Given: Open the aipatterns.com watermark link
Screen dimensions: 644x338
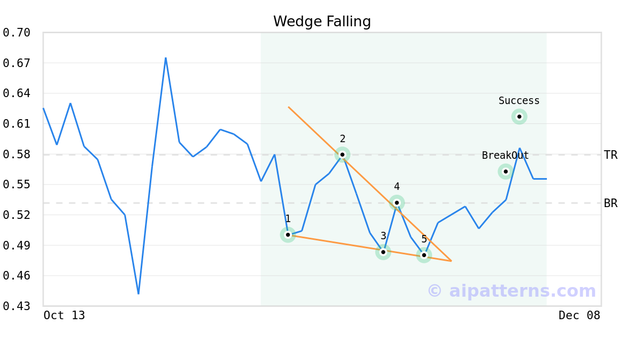Looking at the screenshot, I should [511, 291].
